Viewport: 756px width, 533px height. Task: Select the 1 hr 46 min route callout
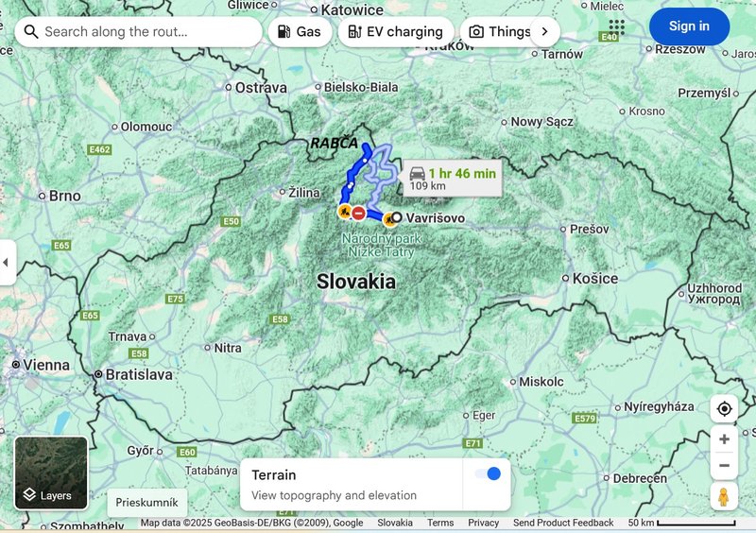pyautogui.click(x=452, y=179)
